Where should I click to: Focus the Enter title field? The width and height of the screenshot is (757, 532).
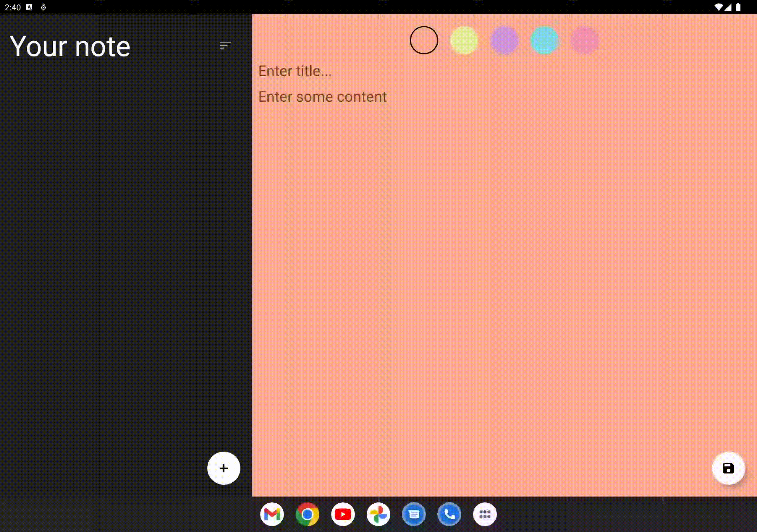(504, 71)
